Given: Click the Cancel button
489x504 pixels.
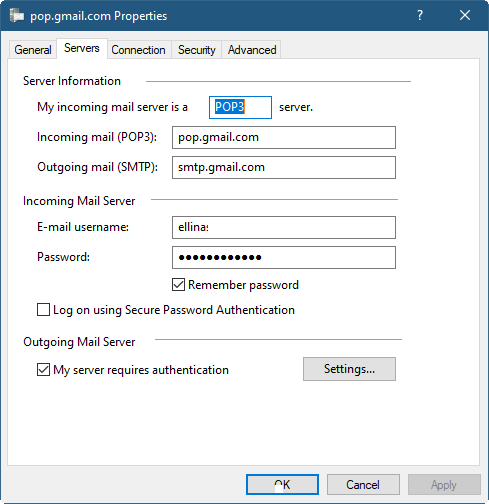Looking at the screenshot, I should [363, 485].
